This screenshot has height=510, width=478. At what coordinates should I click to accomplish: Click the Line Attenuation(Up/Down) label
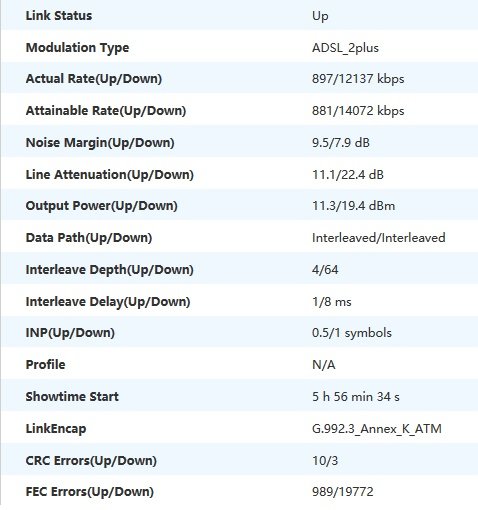110,175
